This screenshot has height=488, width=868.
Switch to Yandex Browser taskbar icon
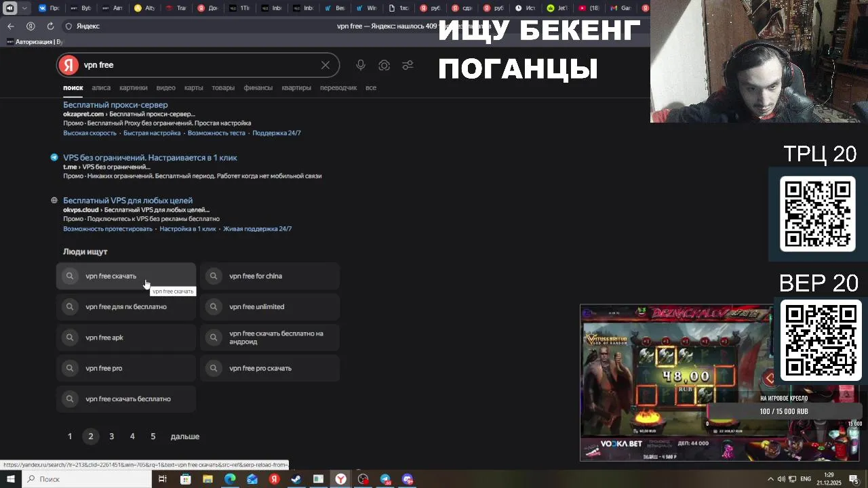pyautogui.click(x=340, y=479)
